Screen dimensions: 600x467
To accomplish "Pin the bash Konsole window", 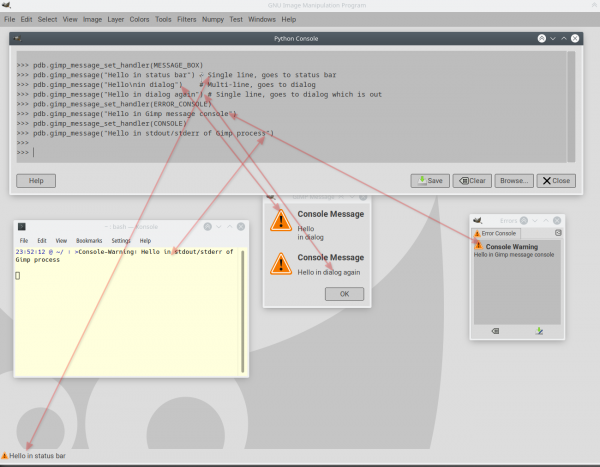I will 207,227.
